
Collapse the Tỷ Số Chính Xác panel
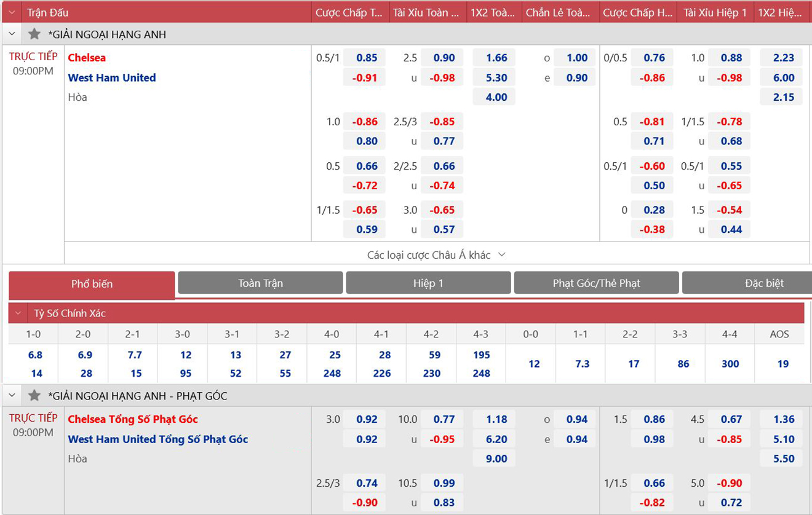click(x=18, y=313)
